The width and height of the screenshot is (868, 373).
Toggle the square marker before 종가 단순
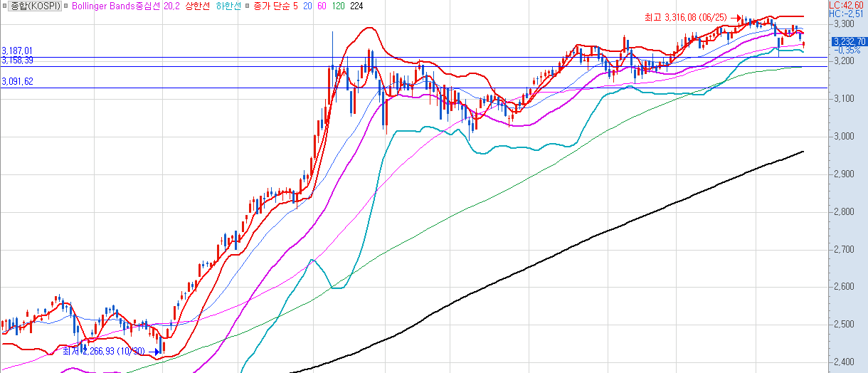tap(247, 6)
